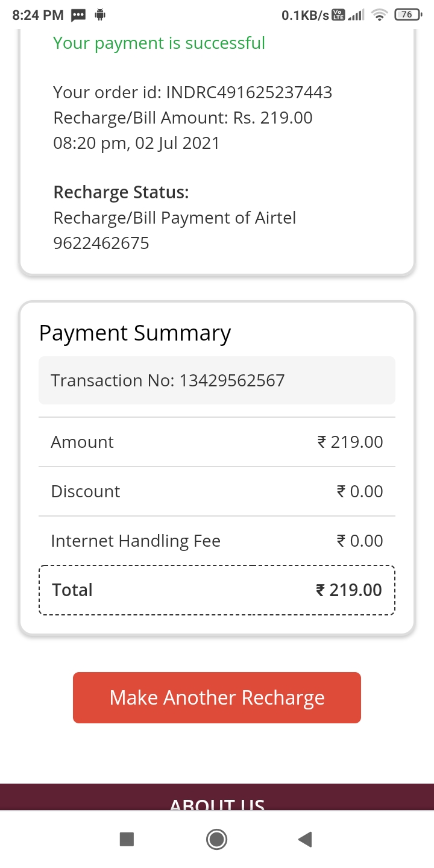This screenshot has height=868, width=434.
Task: Tap the Android robot icon in status bar
Action: click(100, 16)
